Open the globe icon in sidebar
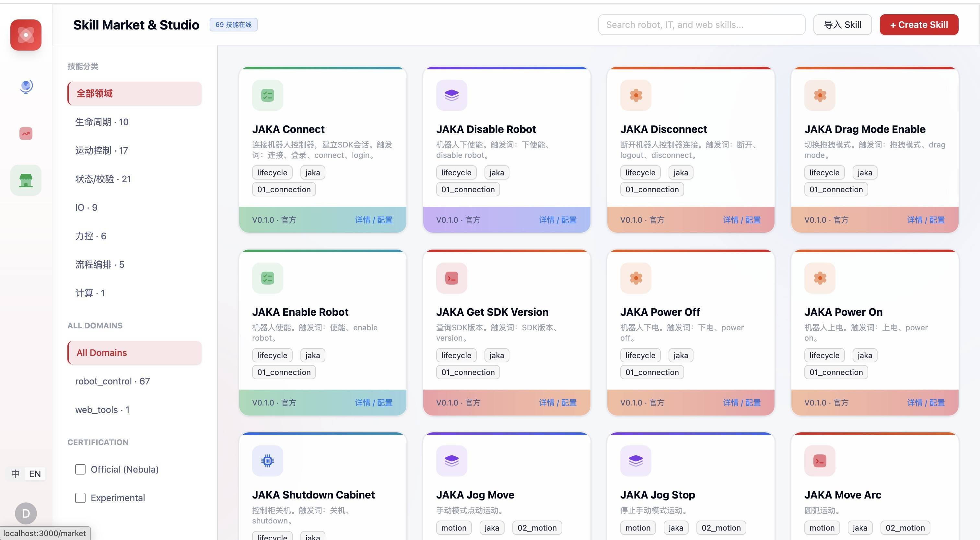Viewport: 980px width, 540px height. [x=26, y=87]
